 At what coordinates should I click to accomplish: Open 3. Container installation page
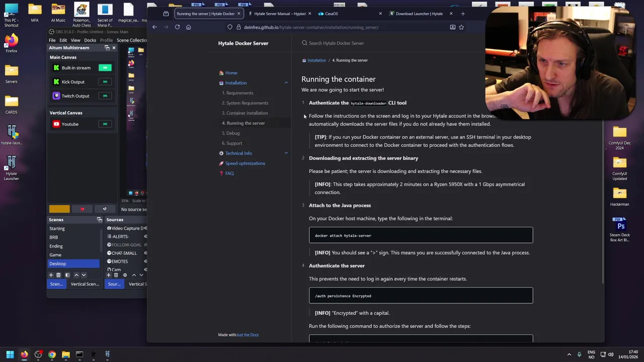pyautogui.click(x=245, y=113)
